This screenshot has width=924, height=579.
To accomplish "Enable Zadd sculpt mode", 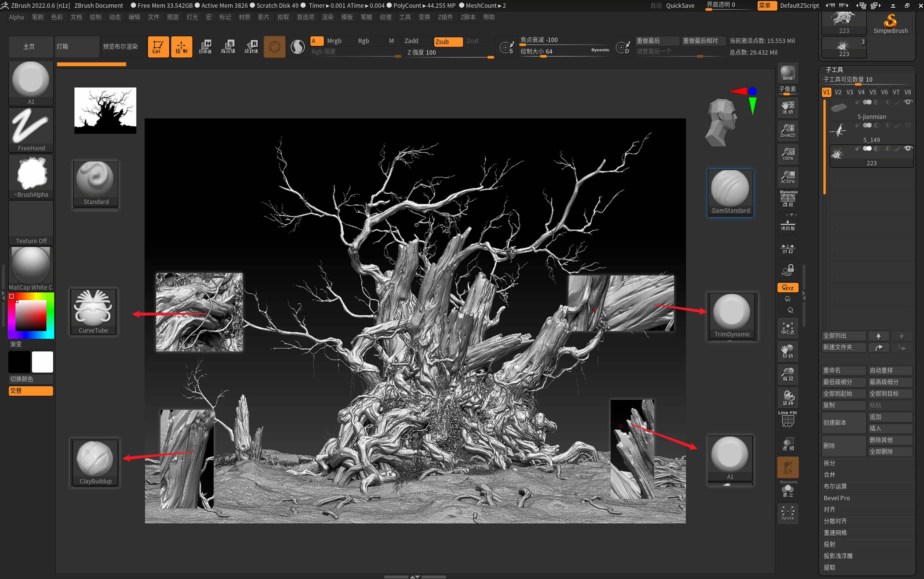I will 416,41.
